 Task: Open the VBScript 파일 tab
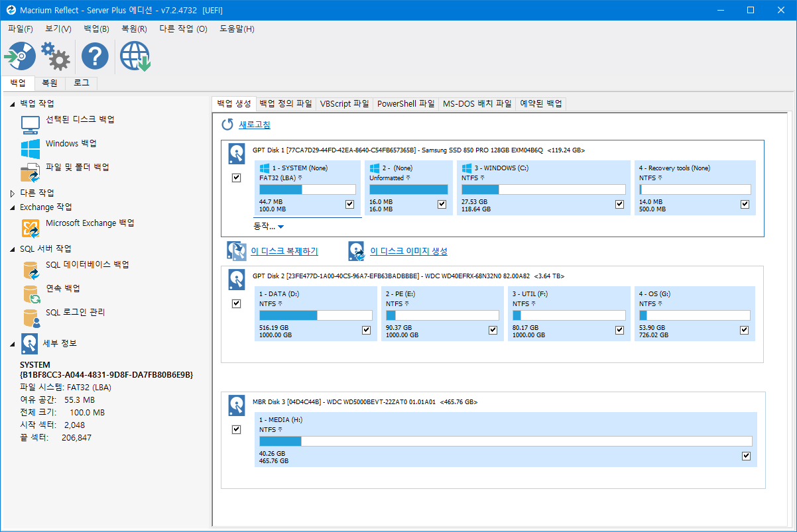pyautogui.click(x=344, y=104)
